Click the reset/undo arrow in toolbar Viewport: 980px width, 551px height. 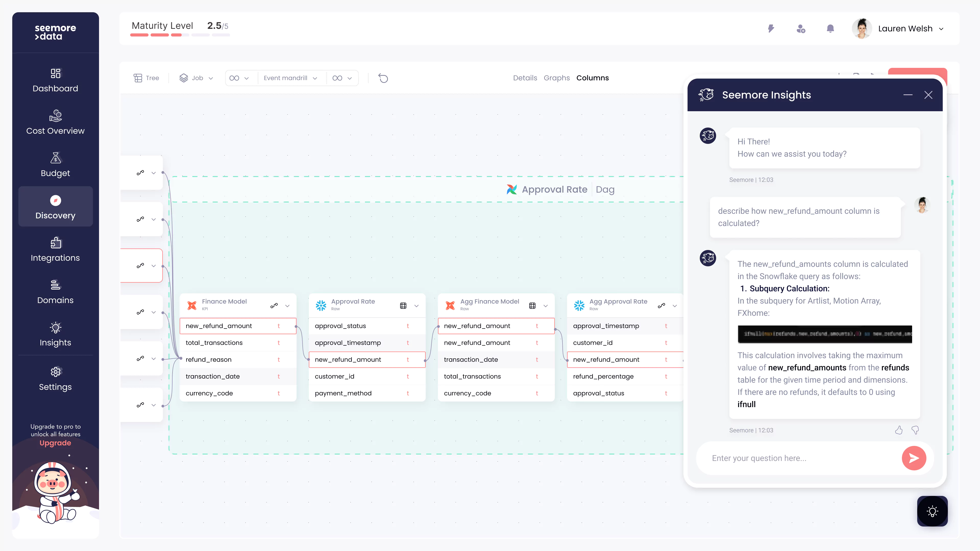click(x=383, y=78)
